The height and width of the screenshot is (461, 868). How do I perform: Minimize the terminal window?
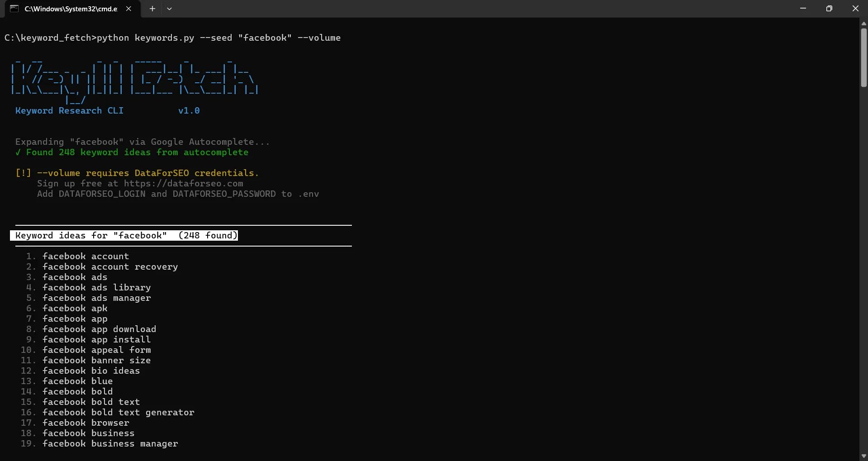click(x=803, y=9)
